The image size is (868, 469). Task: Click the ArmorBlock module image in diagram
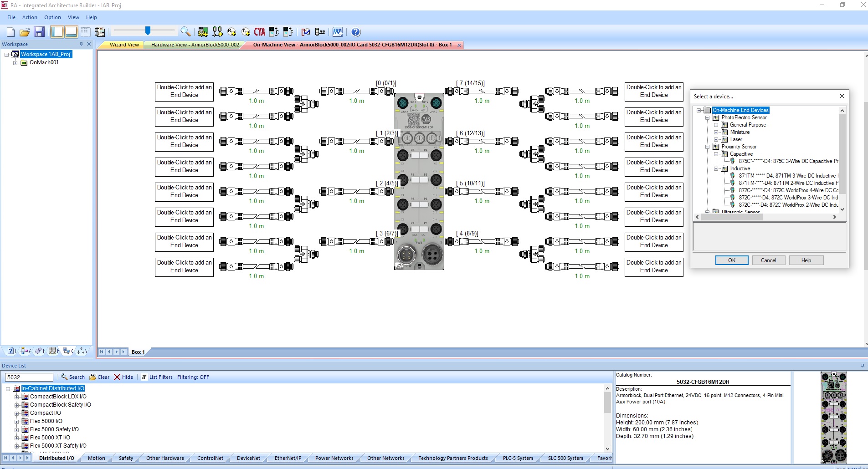tap(419, 181)
